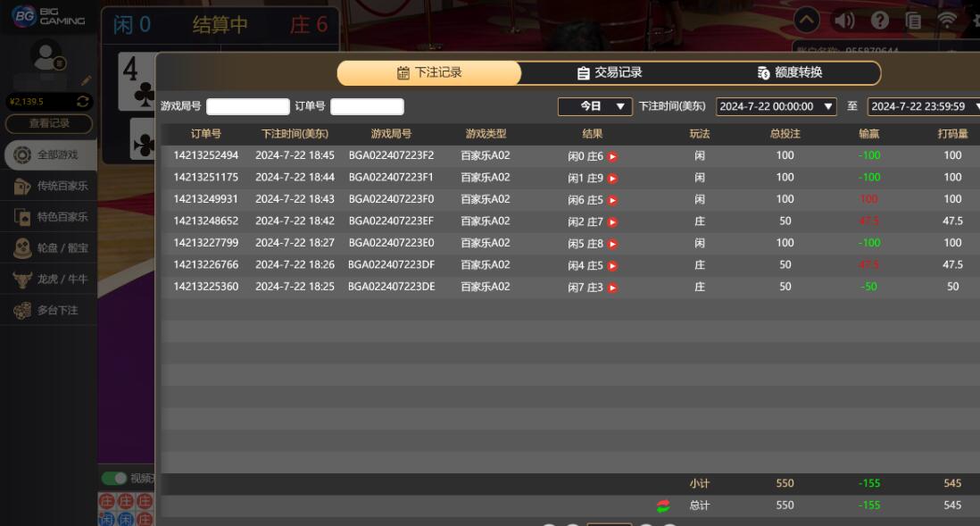Click the pencil edit icon by the avatar
The width and height of the screenshot is (980, 526).
[x=87, y=80]
